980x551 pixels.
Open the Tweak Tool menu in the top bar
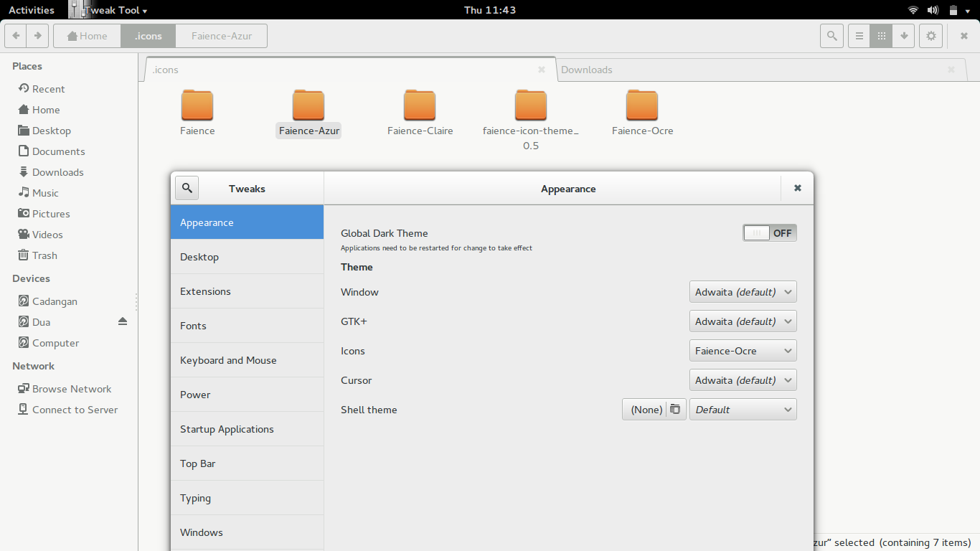[109, 9]
